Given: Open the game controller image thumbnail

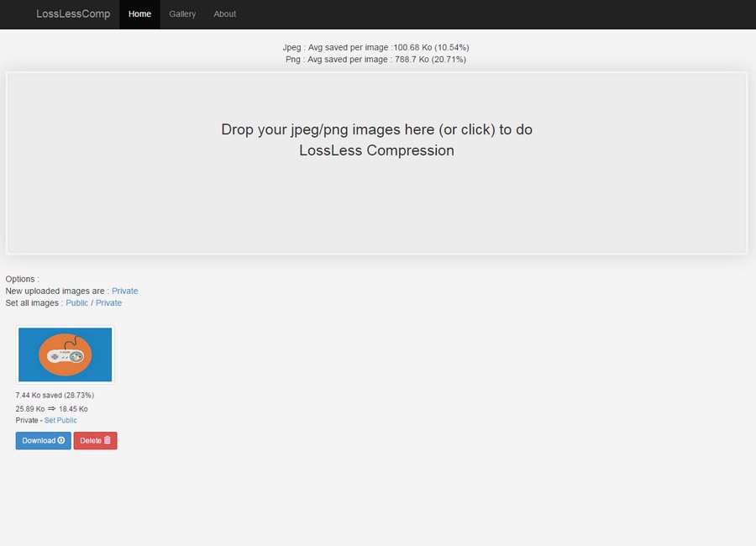Looking at the screenshot, I should tap(66, 354).
